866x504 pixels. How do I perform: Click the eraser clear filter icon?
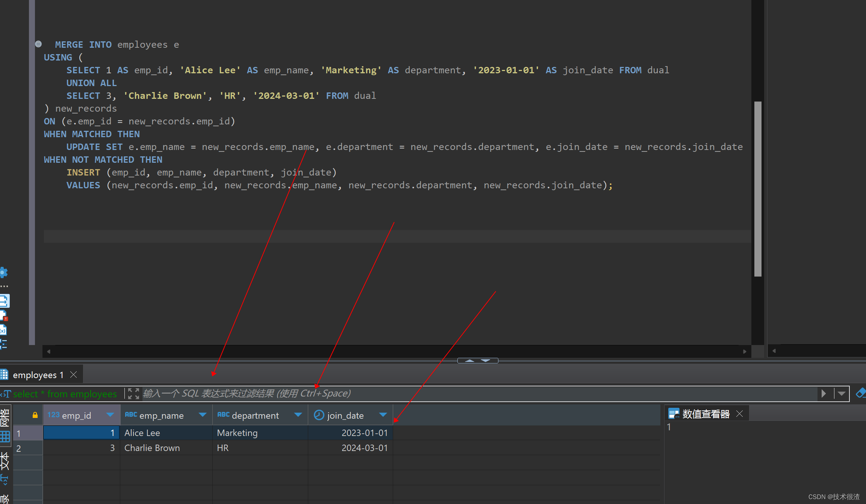(x=861, y=393)
